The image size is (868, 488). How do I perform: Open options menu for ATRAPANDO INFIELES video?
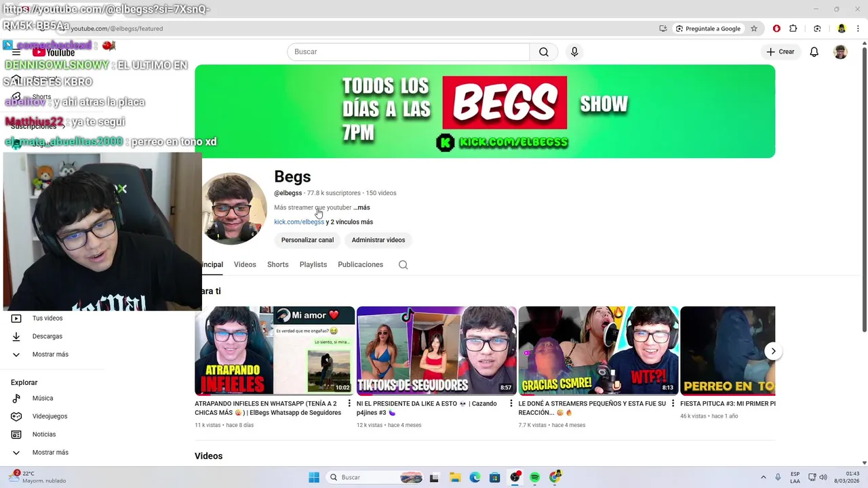pyautogui.click(x=349, y=404)
